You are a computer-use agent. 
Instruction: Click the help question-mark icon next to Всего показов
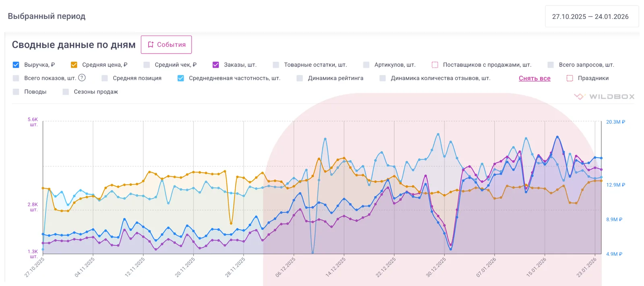(x=82, y=78)
